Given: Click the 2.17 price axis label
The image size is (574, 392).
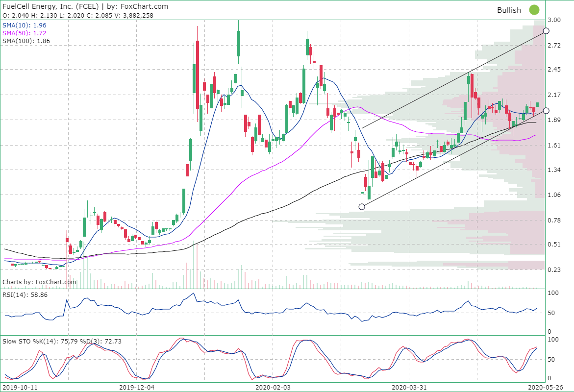Looking at the screenshot, I should pyautogui.click(x=554, y=95).
